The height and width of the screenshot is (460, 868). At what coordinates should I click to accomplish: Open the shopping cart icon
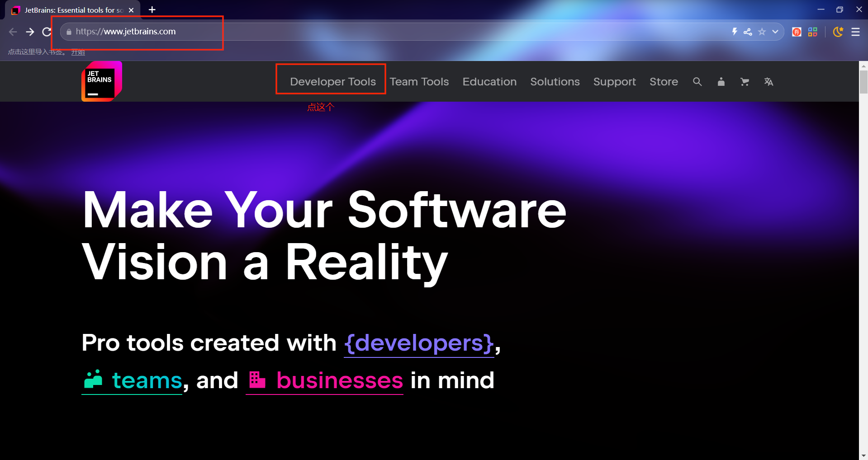coord(745,82)
